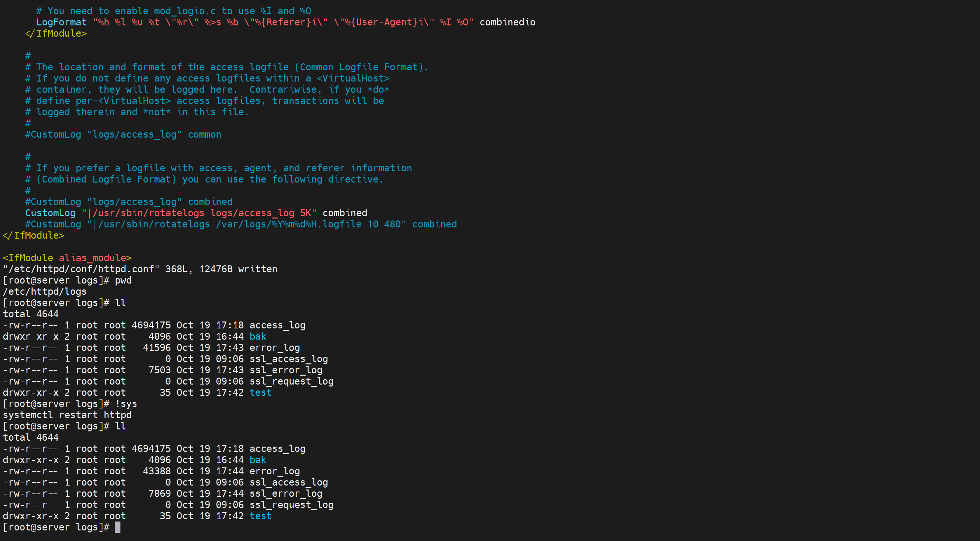Screen dimensions: 980x541
Task: Click the blue 'test' directory in last listing
Action: tap(261, 516)
